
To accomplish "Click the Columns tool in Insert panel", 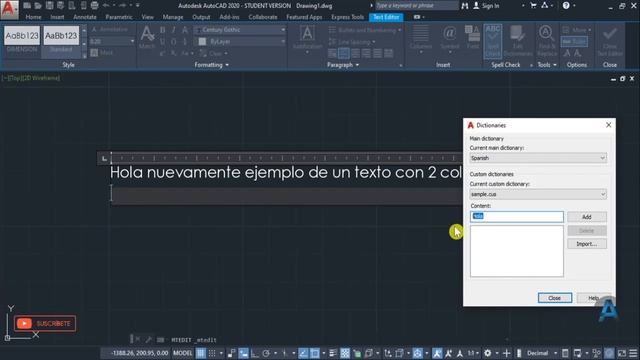I will pos(421,39).
